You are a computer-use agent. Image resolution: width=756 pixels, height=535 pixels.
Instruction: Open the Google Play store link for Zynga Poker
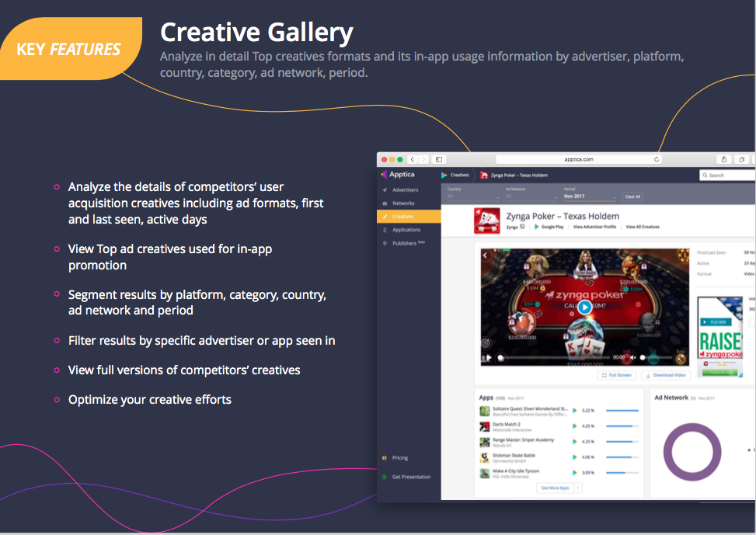550,226
